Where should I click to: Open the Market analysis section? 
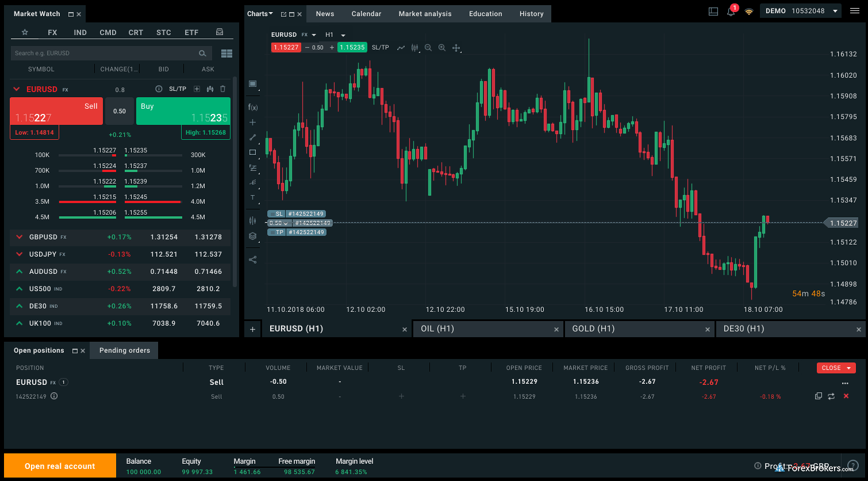425,13
